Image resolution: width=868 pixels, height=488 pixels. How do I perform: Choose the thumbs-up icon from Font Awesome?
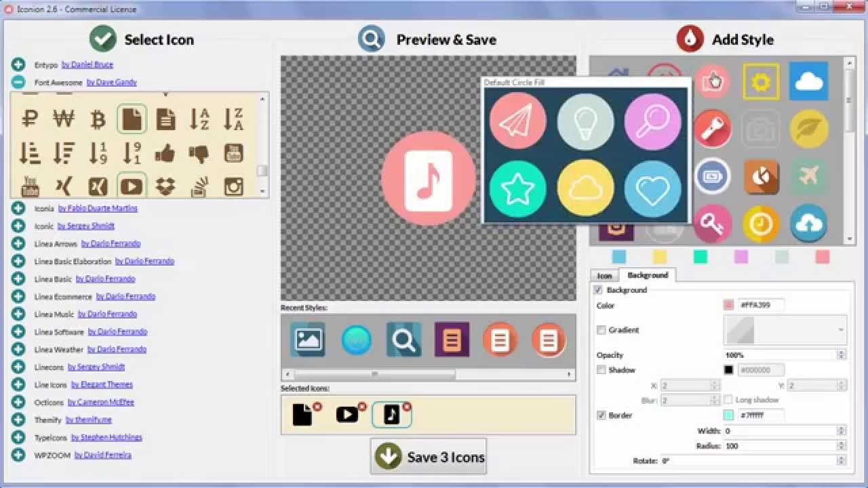165,153
